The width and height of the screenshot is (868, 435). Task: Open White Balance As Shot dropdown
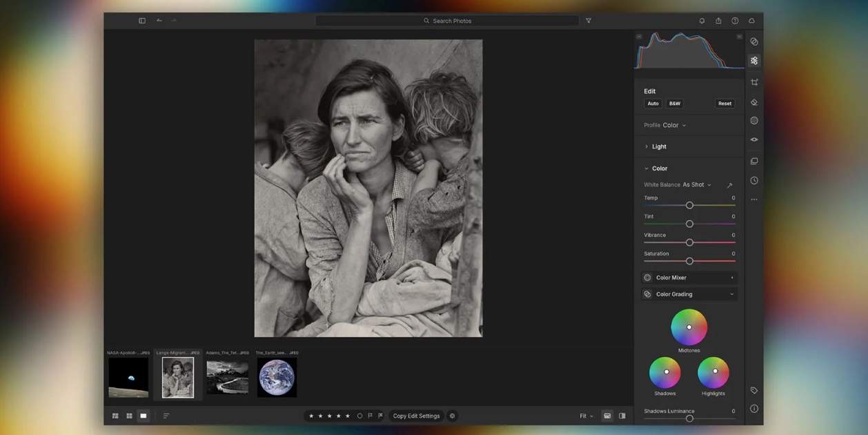point(696,185)
